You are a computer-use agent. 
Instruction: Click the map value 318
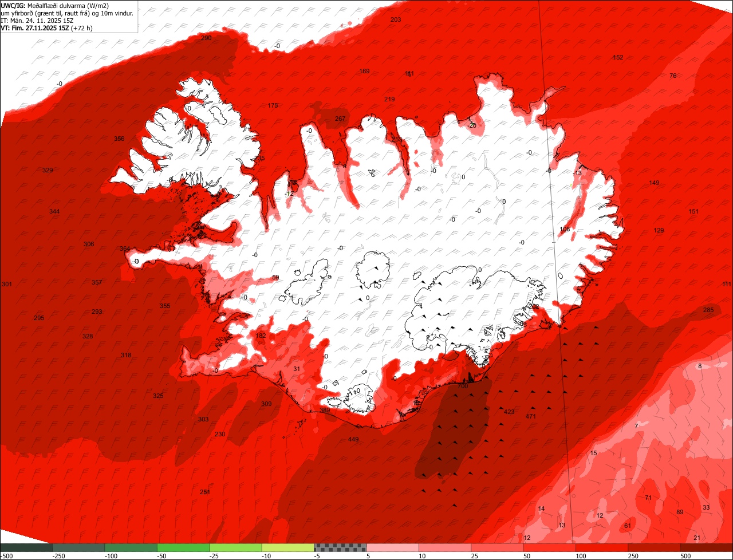pyautogui.click(x=126, y=355)
